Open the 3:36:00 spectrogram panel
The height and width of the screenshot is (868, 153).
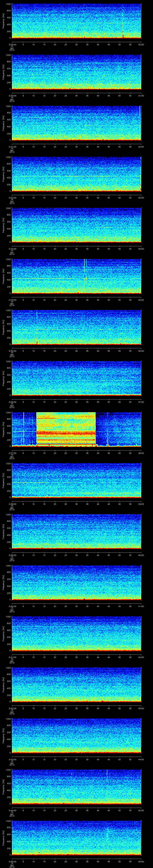(x=76, y=378)
